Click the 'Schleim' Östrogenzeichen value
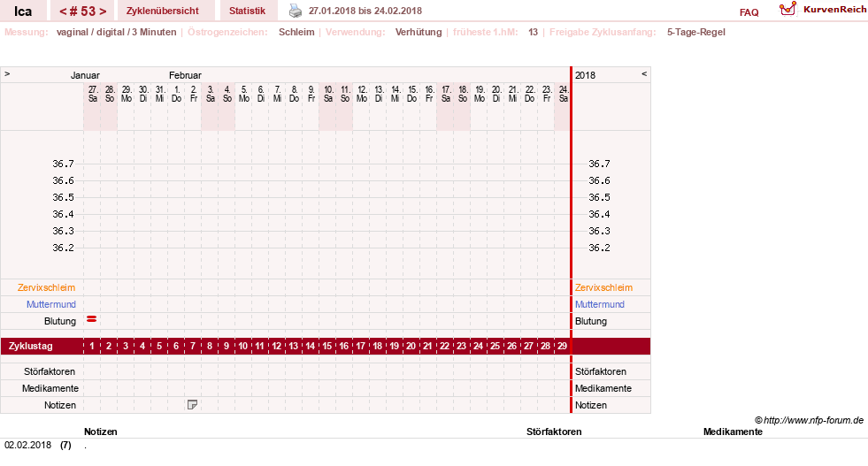The height and width of the screenshot is (466, 868). tap(296, 32)
